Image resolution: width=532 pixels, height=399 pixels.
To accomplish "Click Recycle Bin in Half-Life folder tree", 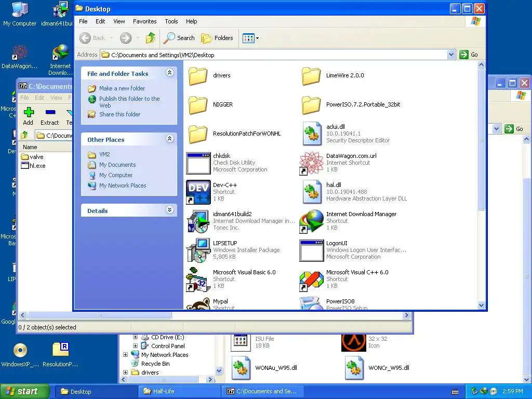I will [155, 363].
